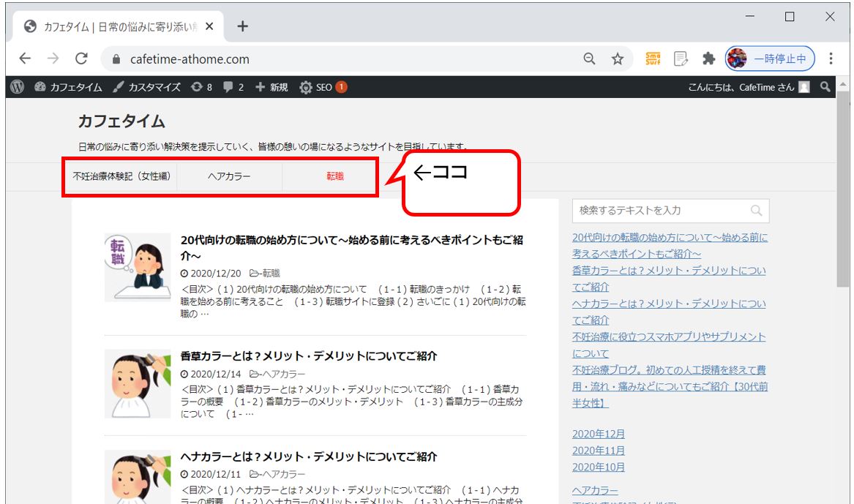Click into the sidebar search text field
This screenshot has width=854, height=504.
pyautogui.click(x=662, y=211)
